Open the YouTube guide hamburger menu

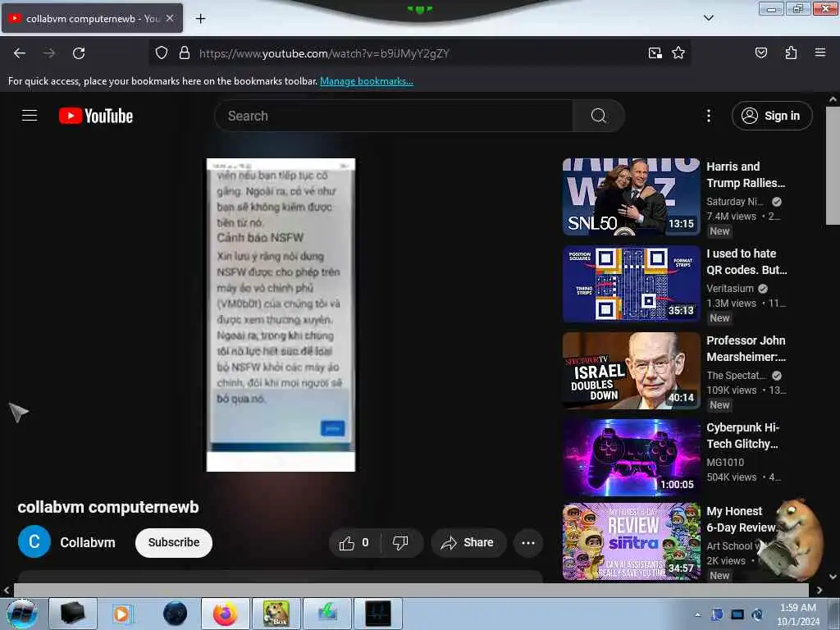pyautogui.click(x=30, y=116)
